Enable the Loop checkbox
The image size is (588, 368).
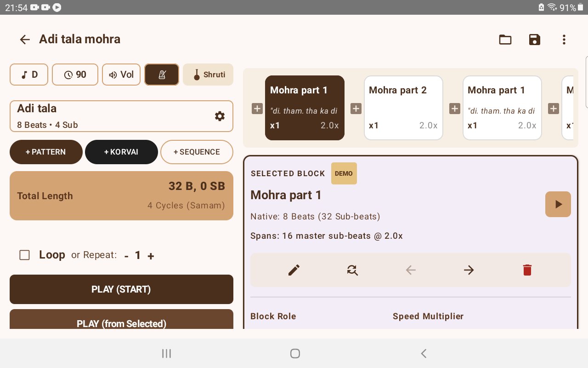pyautogui.click(x=25, y=255)
